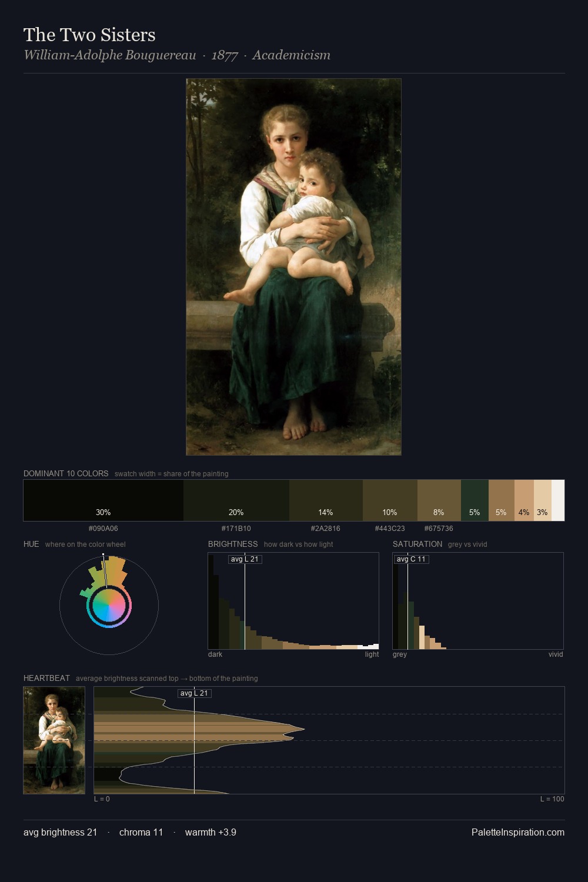
Task: Click the artist name William-Adolphe Bouguereau
Action: [110, 55]
